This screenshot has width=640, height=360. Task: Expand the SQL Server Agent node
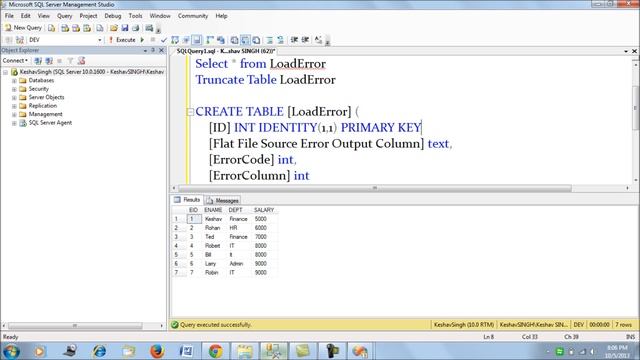pos(14,123)
